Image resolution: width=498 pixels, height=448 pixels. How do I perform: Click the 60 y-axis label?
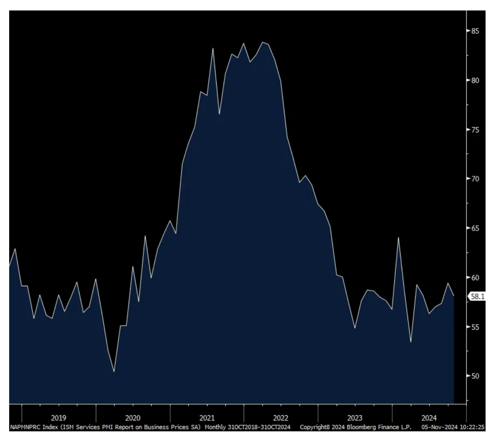point(475,278)
